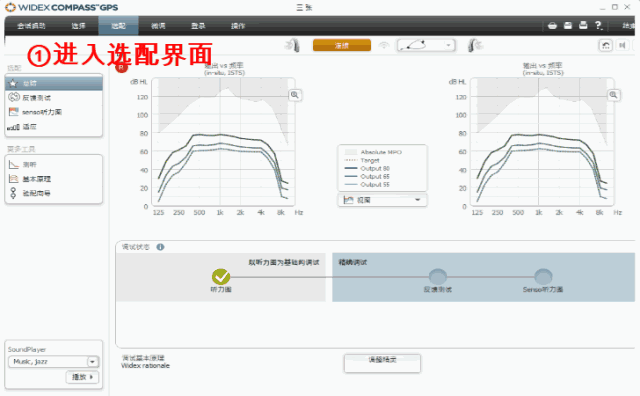Click the signal bars icon beside 适应
The image size is (640, 396).
tap(13, 127)
